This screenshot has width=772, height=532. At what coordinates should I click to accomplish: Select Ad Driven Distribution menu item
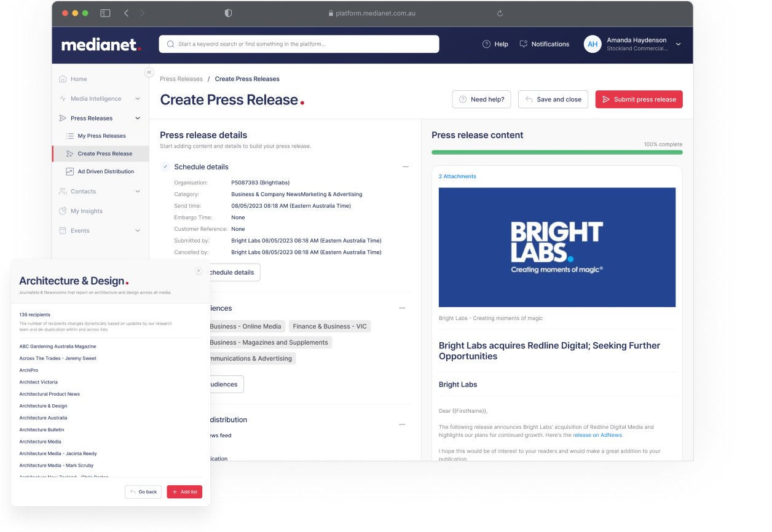coord(106,171)
